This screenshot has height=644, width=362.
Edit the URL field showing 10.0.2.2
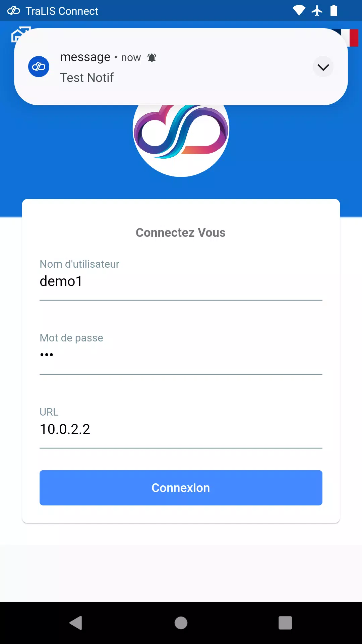tap(181, 429)
